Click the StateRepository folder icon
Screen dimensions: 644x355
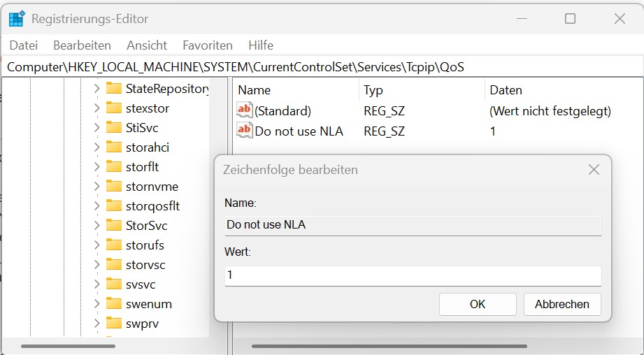coord(114,88)
